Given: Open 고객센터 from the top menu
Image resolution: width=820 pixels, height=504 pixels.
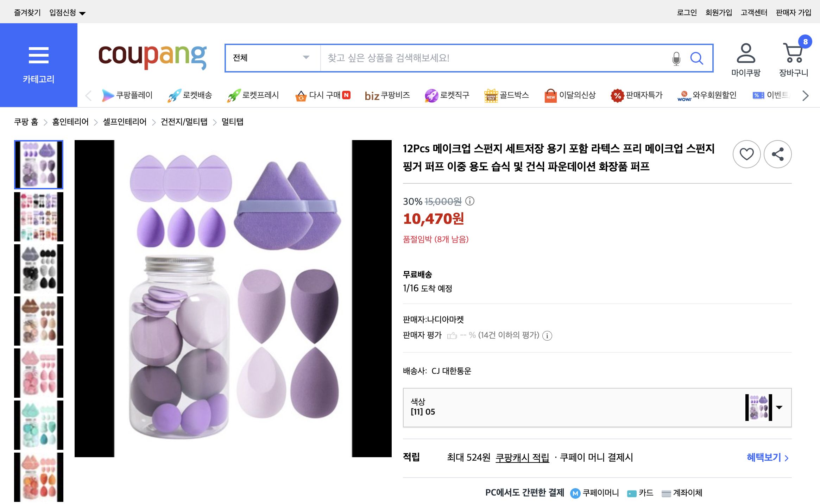Looking at the screenshot, I should coord(753,12).
